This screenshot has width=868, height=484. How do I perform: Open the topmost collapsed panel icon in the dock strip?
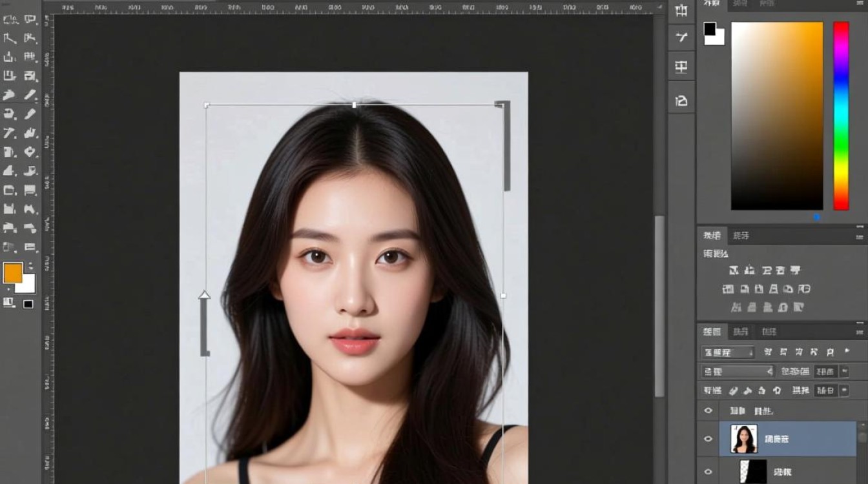[681, 10]
